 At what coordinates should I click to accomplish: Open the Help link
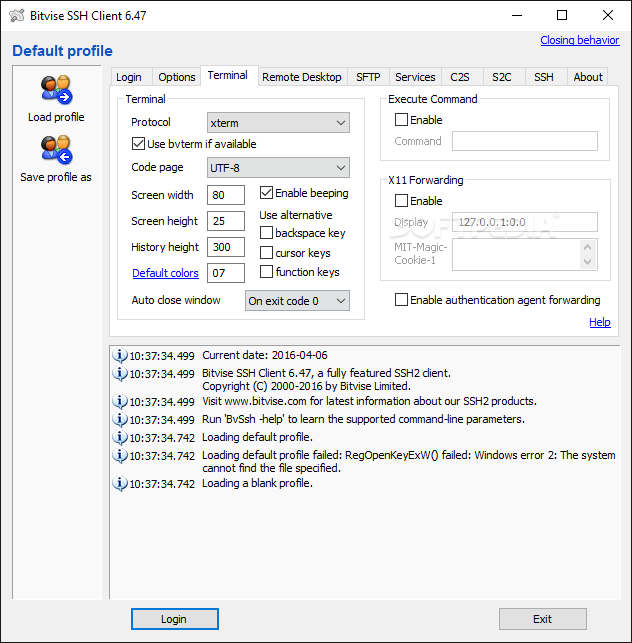(x=600, y=322)
